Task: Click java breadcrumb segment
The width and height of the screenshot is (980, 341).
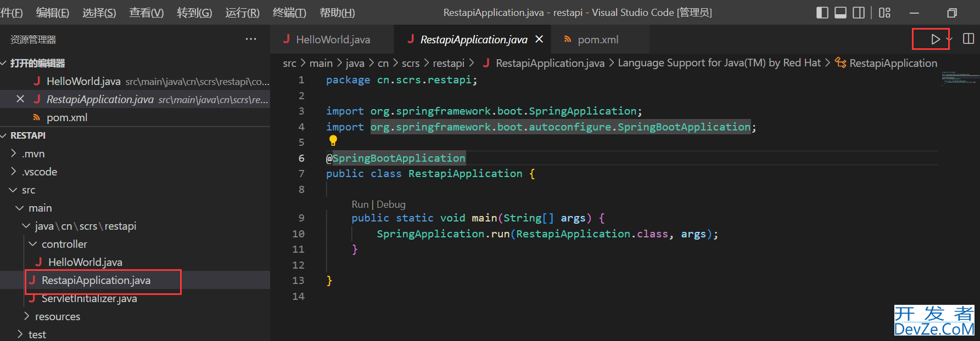Action: (355, 63)
